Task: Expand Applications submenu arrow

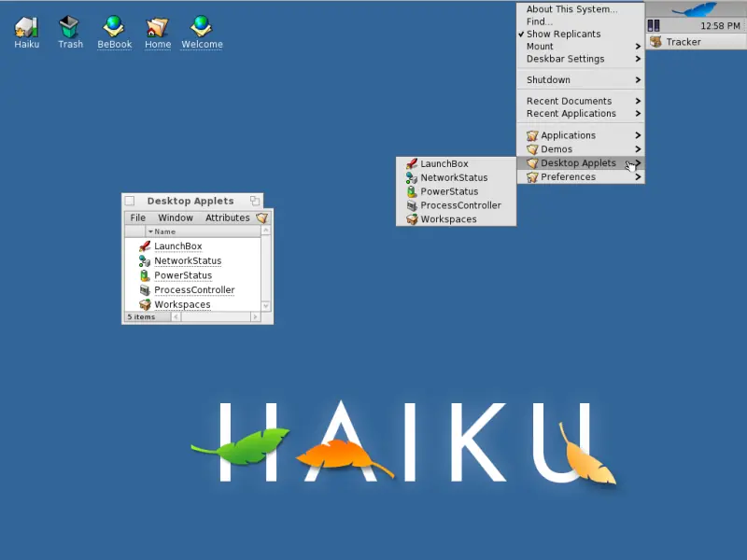Action: pyautogui.click(x=638, y=135)
